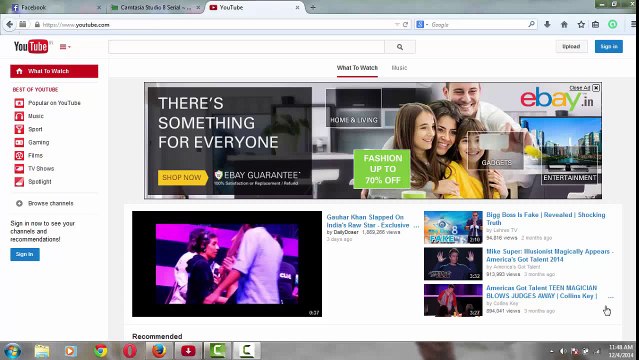
Task: Open options dots beside TEEN MAGICIAN video
Action: click(610, 297)
